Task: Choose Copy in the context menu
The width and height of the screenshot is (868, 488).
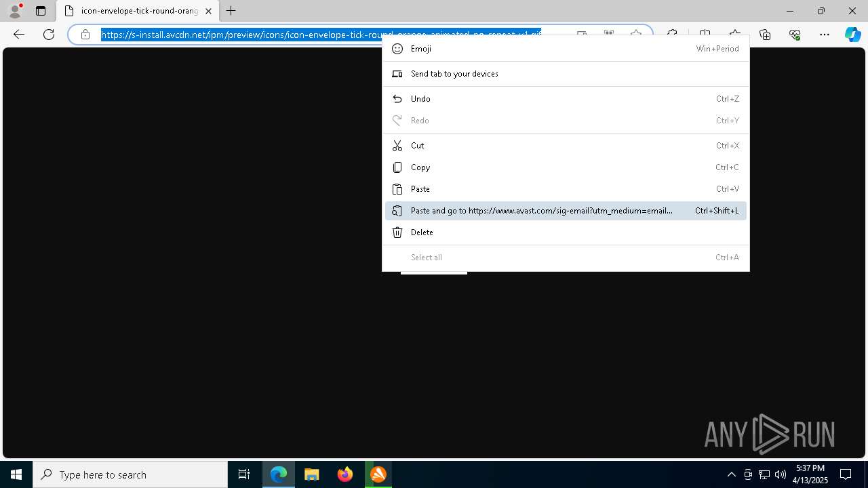Action: tap(566, 167)
